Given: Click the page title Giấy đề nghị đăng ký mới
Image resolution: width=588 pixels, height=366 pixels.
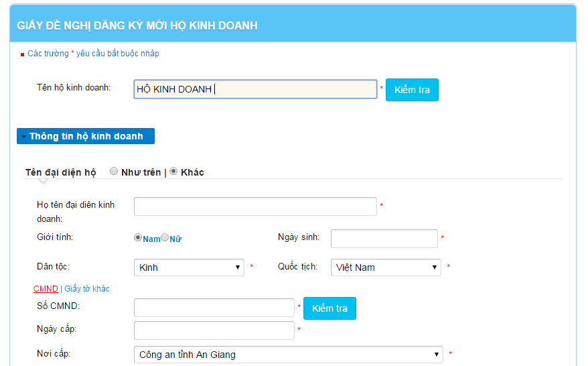Looking at the screenshot, I should [137, 25].
